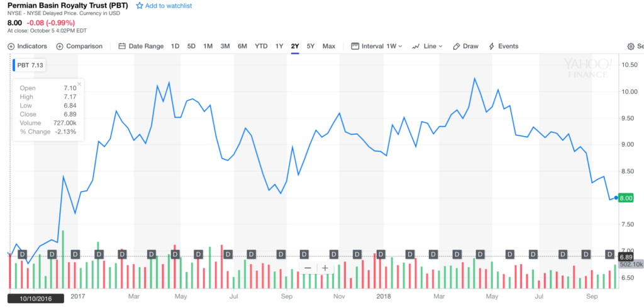The width and height of the screenshot is (644, 308).
Task: Click the Add to watchlist star icon
Action: pos(139,6)
